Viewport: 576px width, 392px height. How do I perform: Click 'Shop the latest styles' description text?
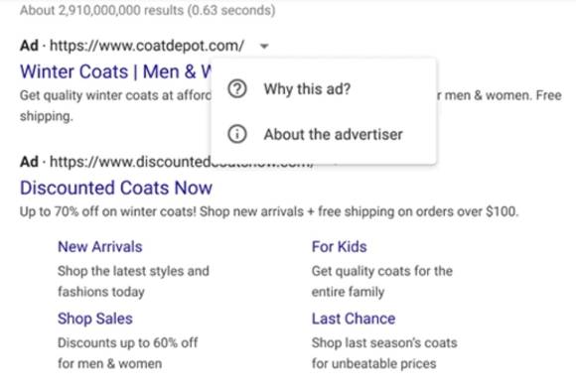[x=133, y=282]
